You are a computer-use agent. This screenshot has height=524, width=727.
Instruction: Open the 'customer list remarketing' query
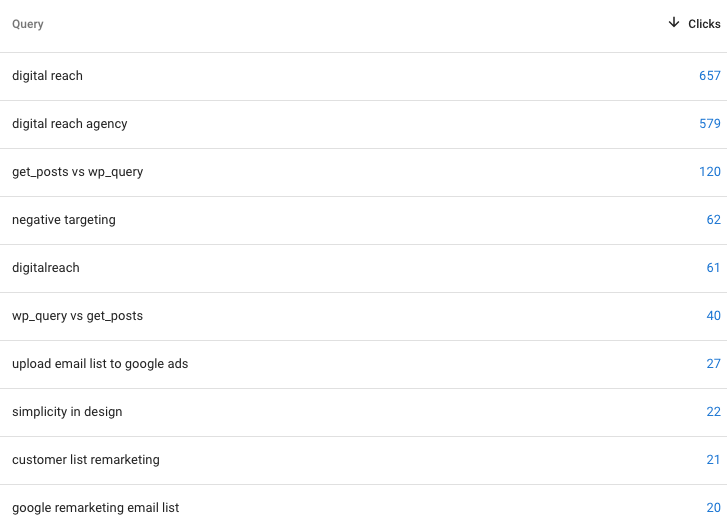pos(86,460)
